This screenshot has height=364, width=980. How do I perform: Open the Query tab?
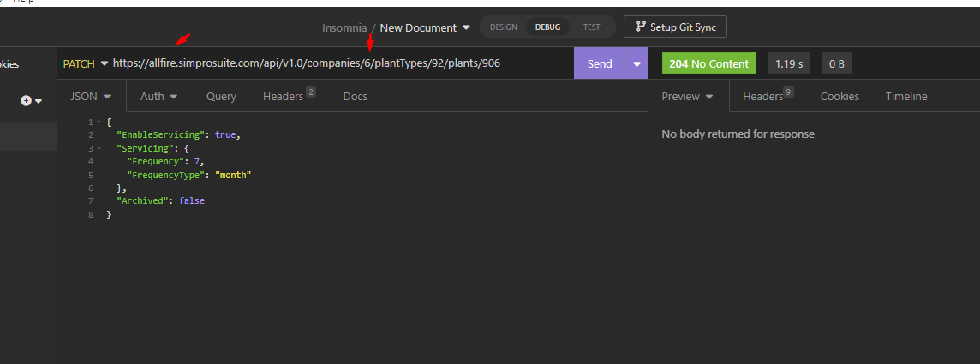221,96
